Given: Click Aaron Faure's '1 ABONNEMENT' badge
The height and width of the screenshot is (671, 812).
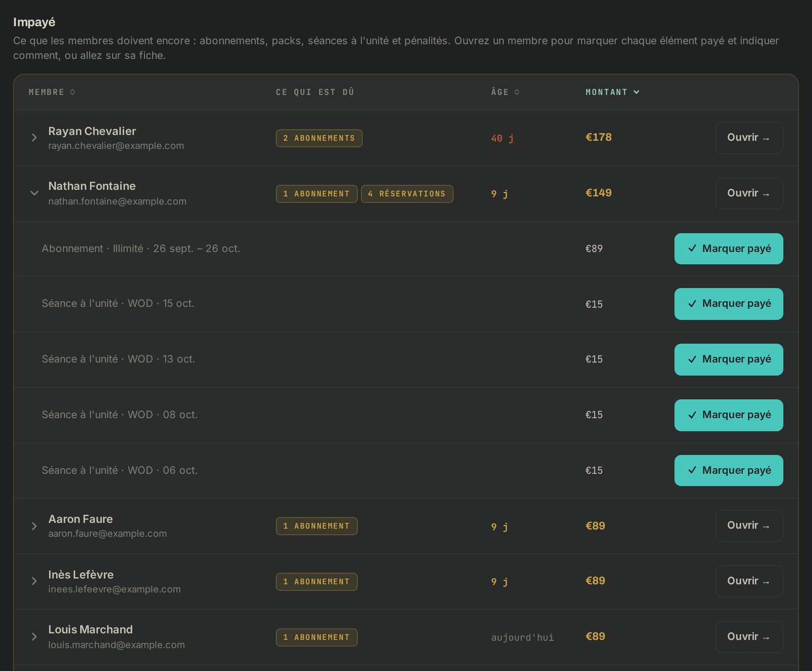Looking at the screenshot, I should pyautogui.click(x=317, y=526).
